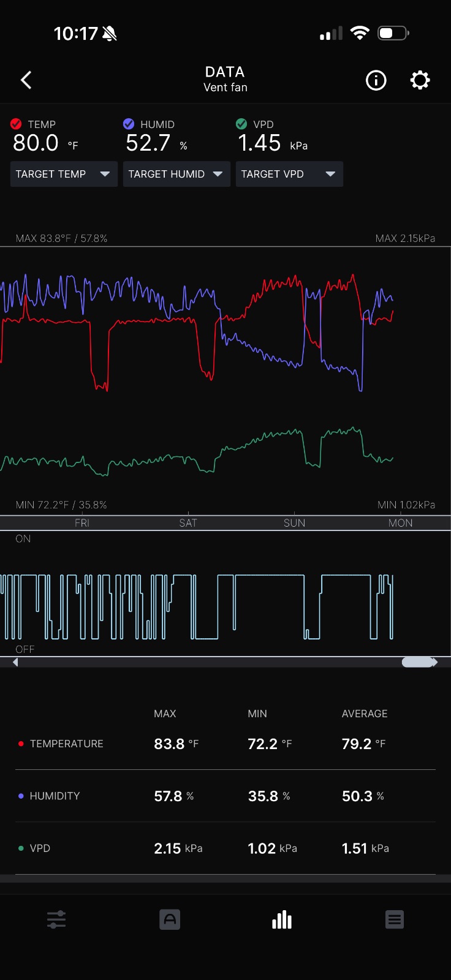The image size is (451, 980).
Task: Expand the TARGET VPD dropdown
Action: click(x=289, y=174)
